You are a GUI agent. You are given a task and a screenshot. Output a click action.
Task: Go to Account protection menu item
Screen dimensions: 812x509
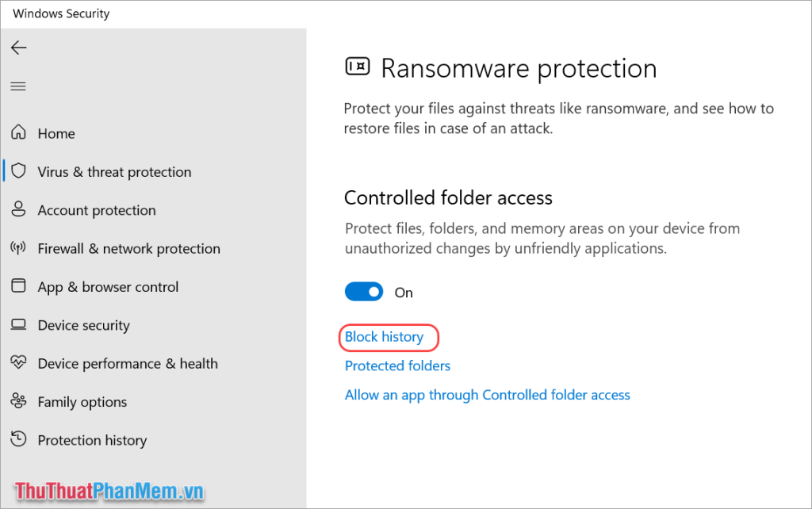pyautogui.click(x=97, y=210)
